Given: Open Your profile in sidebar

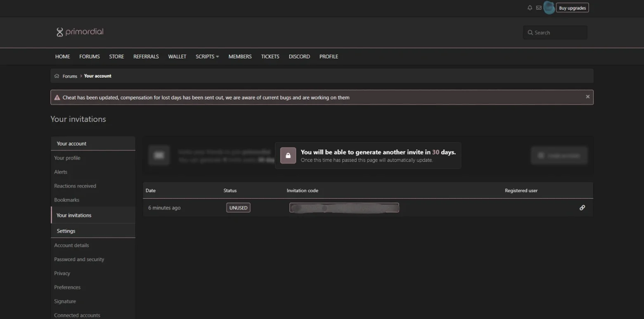Looking at the screenshot, I should tap(93, 158).
